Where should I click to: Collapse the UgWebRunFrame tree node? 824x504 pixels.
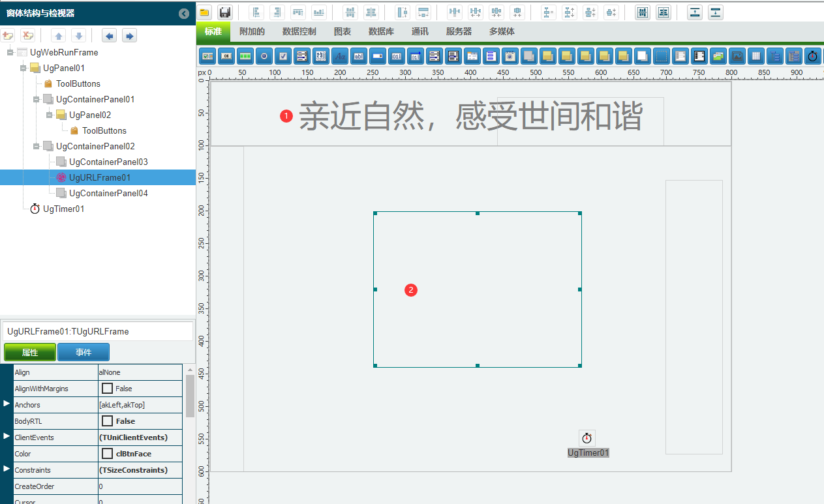click(10, 52)
